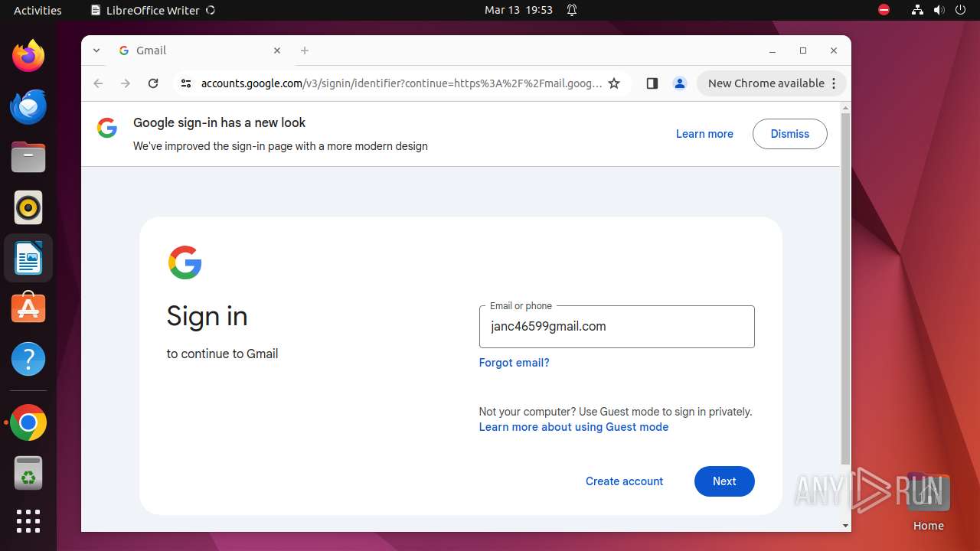980x551 pixels.
Task: Click the Google Chrome dock icon
Action: pos(28,423)
